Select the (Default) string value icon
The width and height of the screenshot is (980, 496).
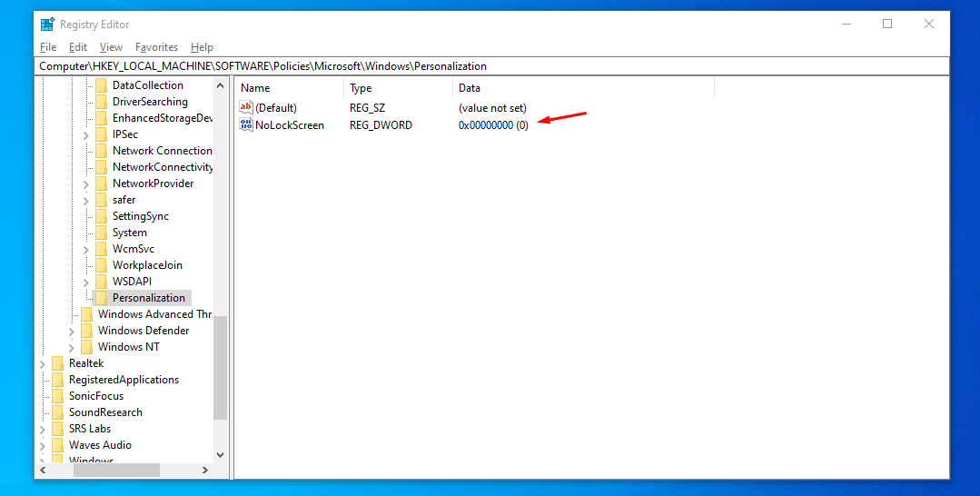[x=246, y=107]
